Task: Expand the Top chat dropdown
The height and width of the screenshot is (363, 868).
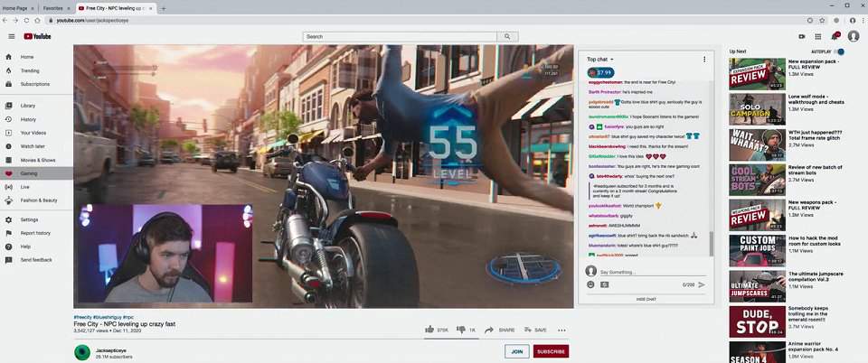Action: 600,59
